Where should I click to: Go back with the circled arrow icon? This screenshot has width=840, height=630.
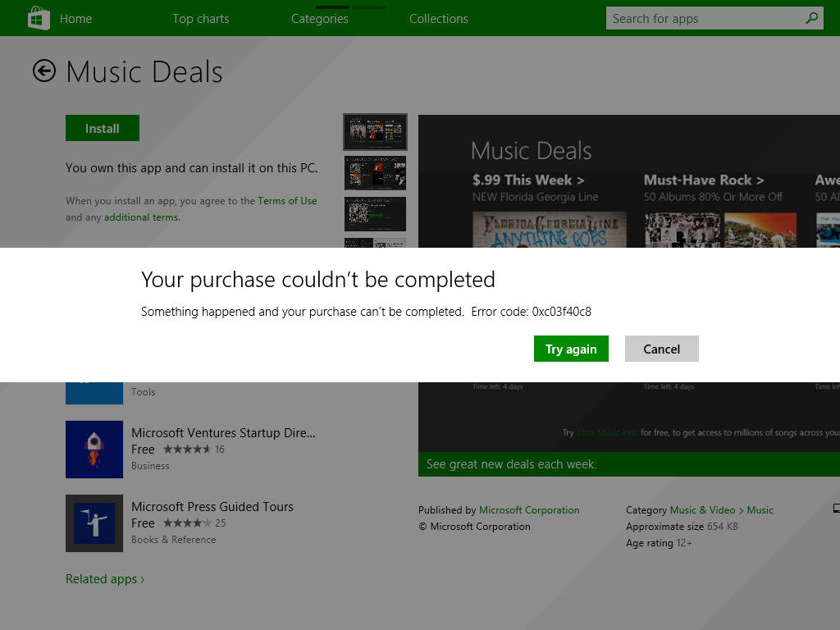pyautogui.click(x=44, y=71)
